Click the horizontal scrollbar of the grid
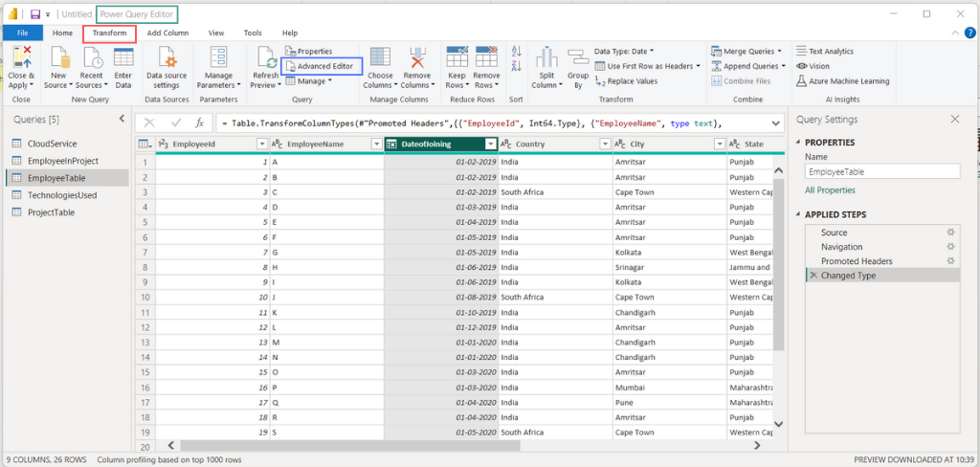 pos(350,446)
